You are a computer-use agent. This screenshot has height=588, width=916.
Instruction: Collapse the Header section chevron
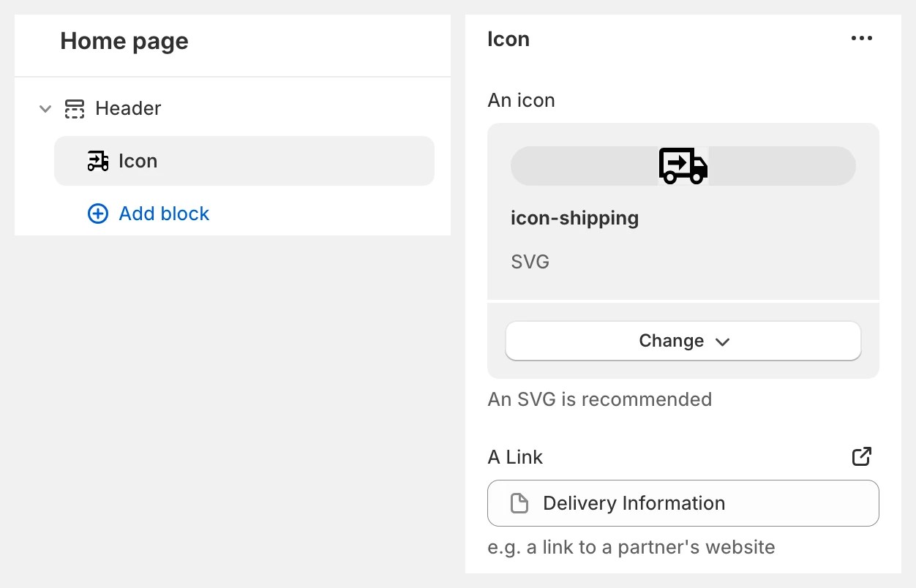[x=45, y=109]
